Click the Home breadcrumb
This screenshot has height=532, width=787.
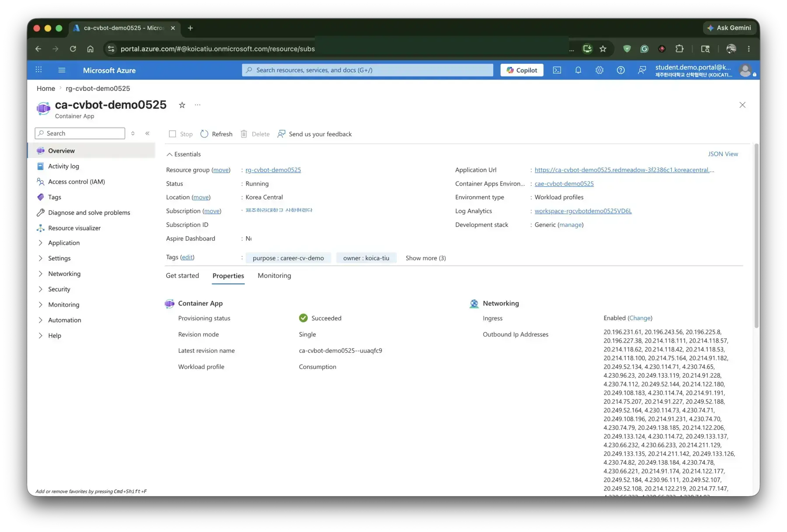(46, 88)
